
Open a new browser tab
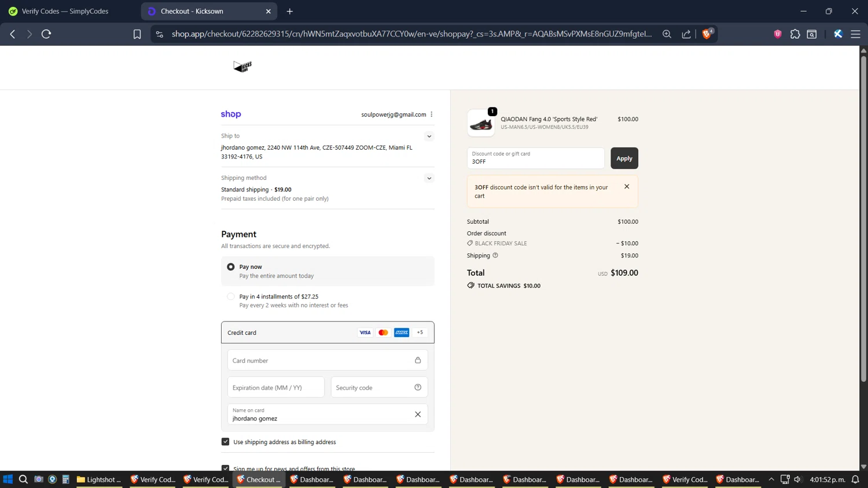(x=290, y=11)
